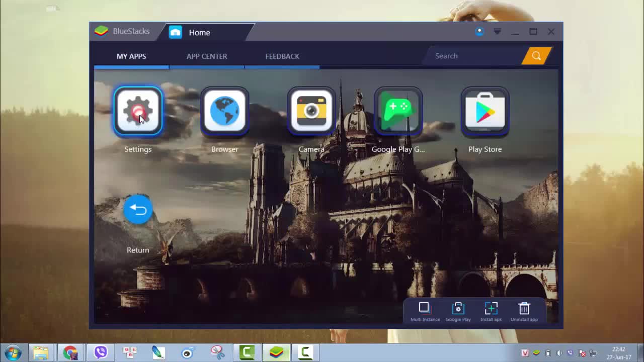Expand the title bar dropdown menu arrow
Viewport: 644px width, 362px height.
(x=497, y=32)
